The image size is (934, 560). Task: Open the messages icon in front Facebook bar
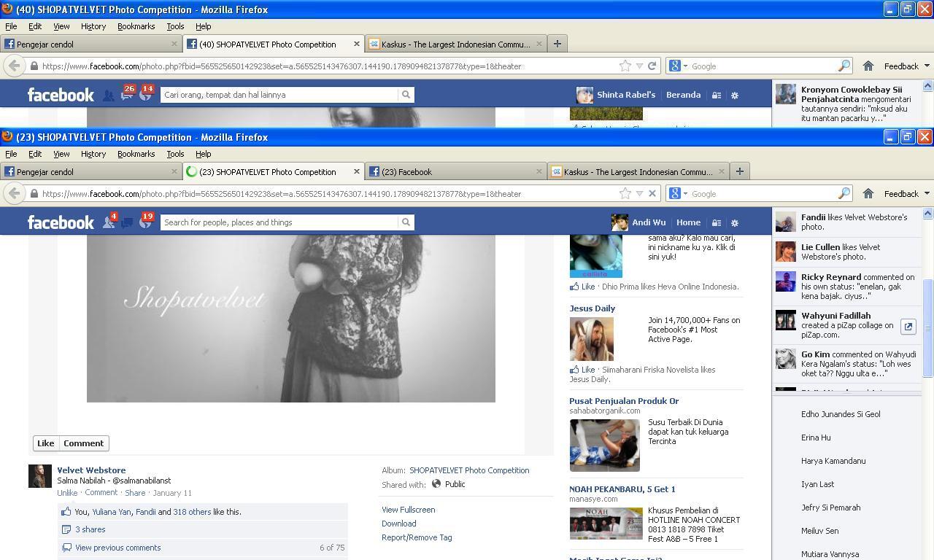[127, 222]
